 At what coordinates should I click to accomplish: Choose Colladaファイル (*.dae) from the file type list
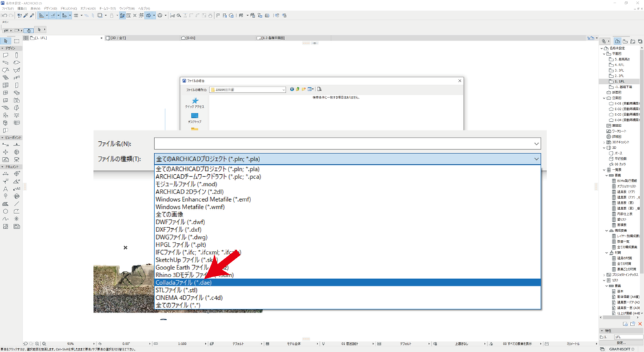tap(347, 282)
